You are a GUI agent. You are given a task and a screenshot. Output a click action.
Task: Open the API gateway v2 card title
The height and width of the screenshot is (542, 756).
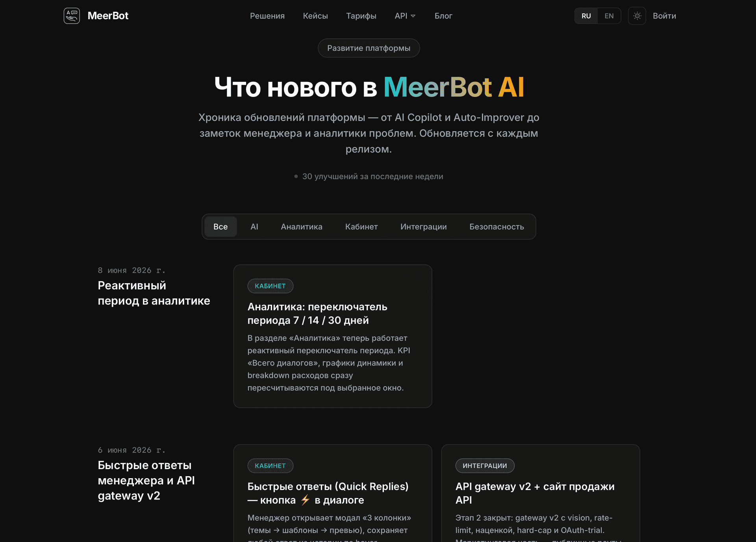tap(535, 493)
